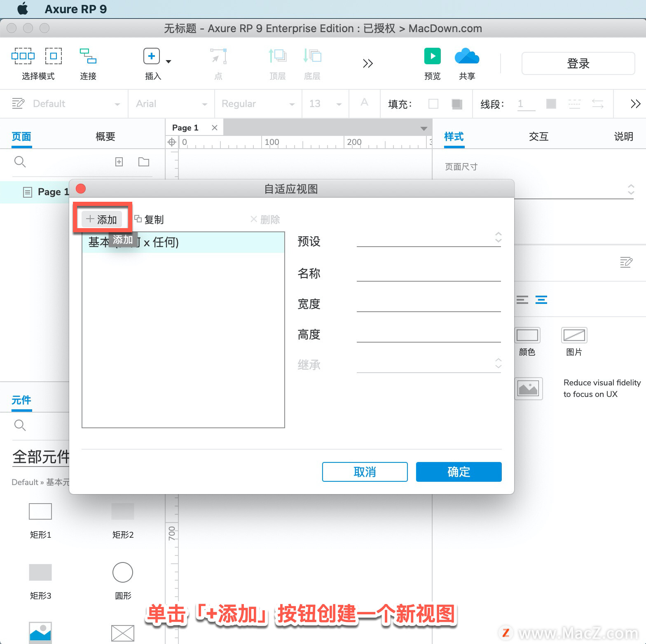Open the Arial font dropdown
The image size is (646, 644).
[x=171, y=104]
